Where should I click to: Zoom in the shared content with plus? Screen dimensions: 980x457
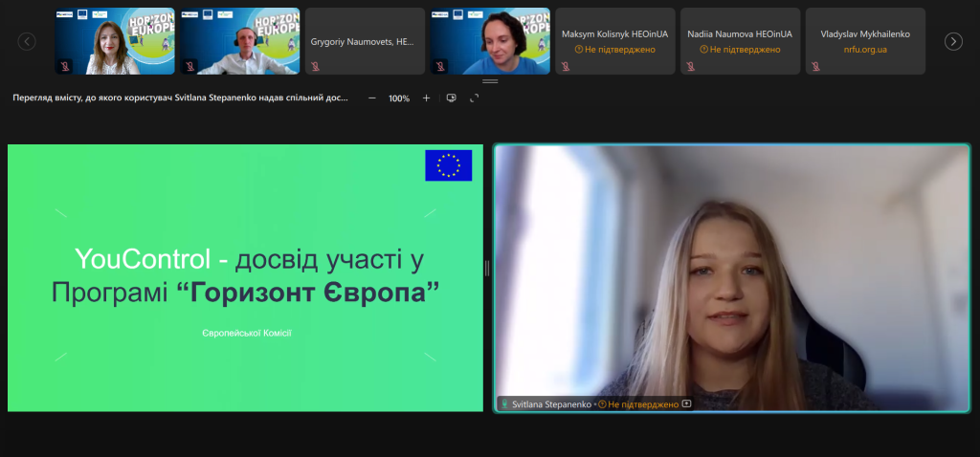tap(426, 98)
